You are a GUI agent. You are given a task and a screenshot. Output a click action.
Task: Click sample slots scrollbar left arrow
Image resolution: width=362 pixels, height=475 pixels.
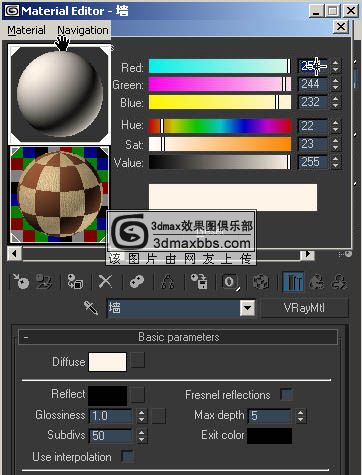[x=14, y=254]
